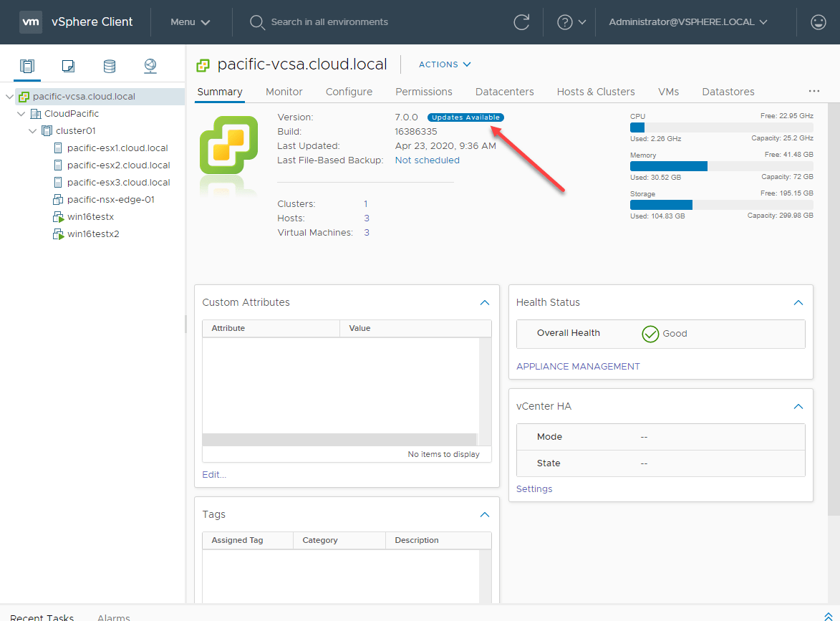Click host icon for pacific-esx1.cloud.local
Image resolution: width=840 pixels, height=621 pixels.
click(58, 148)
